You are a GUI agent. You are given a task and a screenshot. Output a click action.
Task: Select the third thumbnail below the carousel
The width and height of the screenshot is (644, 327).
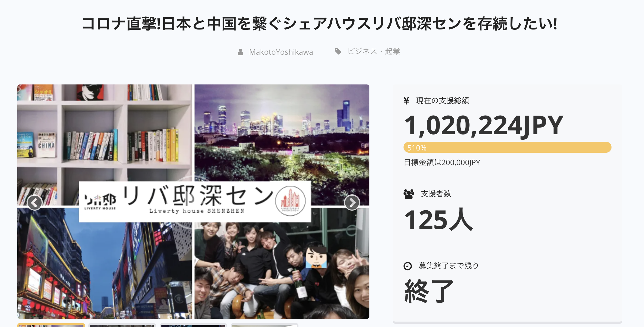coord(193,325)
